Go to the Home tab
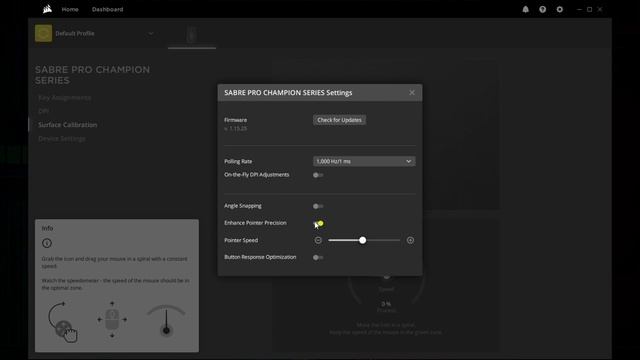640x360 pixels. pyautogui.click(x=70, y=9)
